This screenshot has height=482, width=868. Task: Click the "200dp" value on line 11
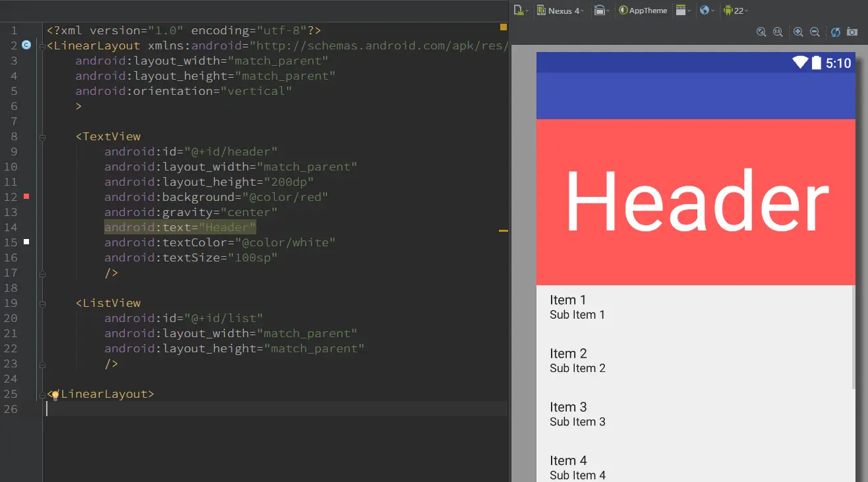point(289,182)
